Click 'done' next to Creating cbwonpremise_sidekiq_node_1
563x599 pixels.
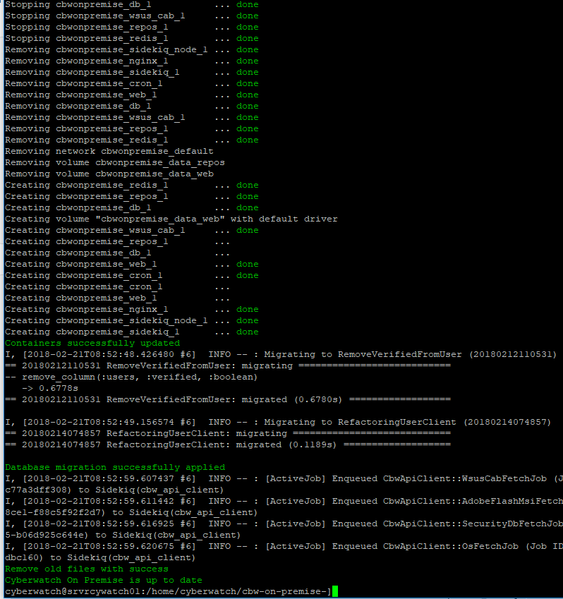point(247,321)
